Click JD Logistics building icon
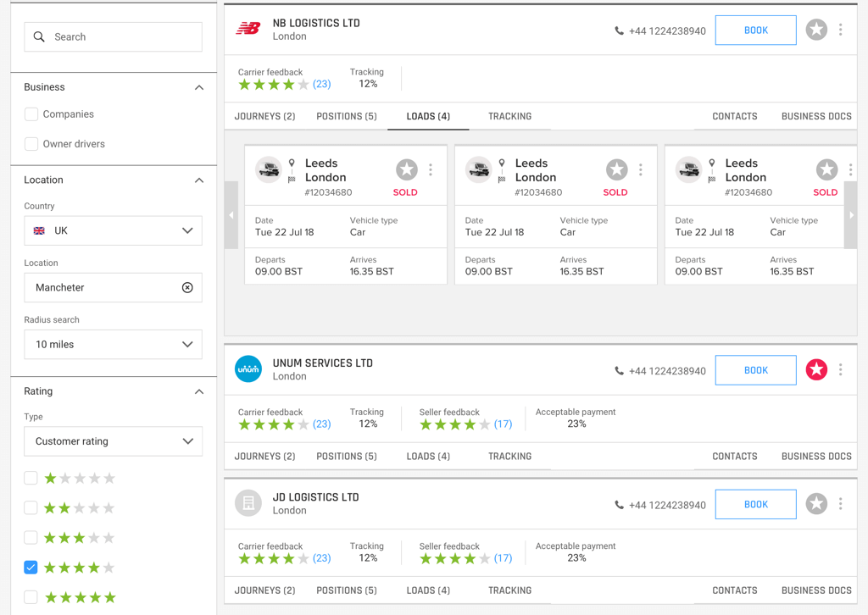The width and height of the screenshot is (868, 615). pos(248,503)
